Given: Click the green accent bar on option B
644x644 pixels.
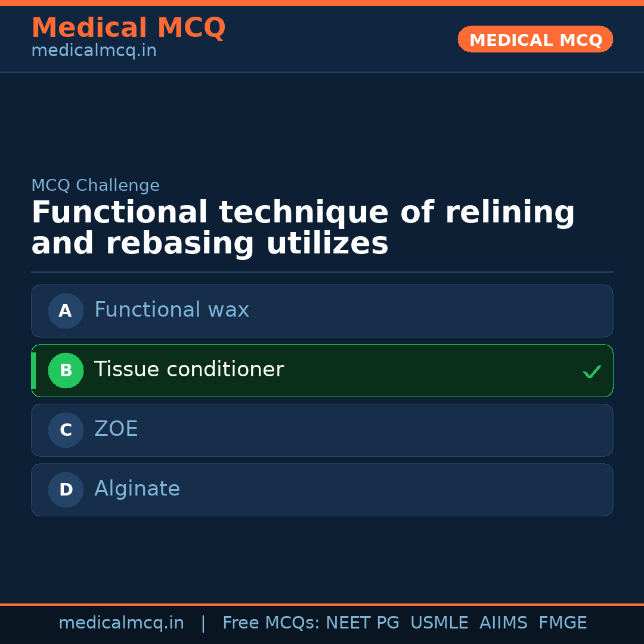Looking at the screenshot, I should click(x=33, y=370).
